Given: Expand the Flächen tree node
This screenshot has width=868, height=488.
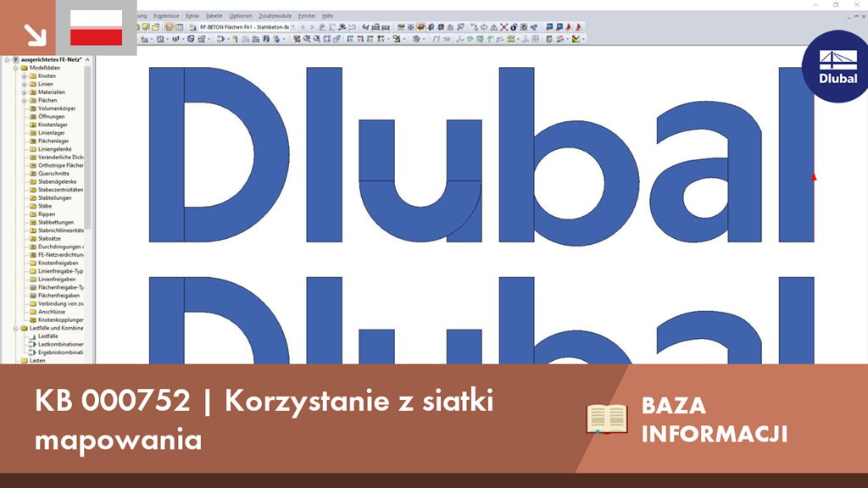Looking at the screenshot, I should (x=25, y=101).
